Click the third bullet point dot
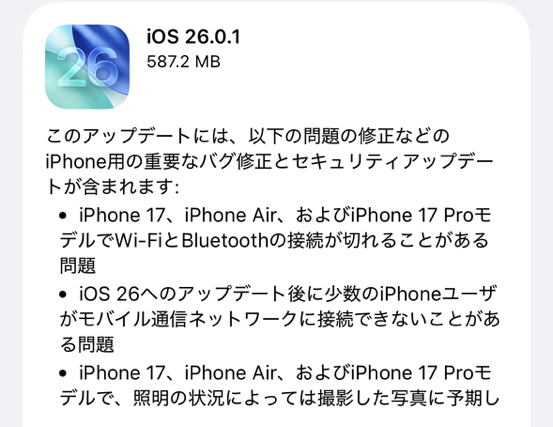 point(63,373)
